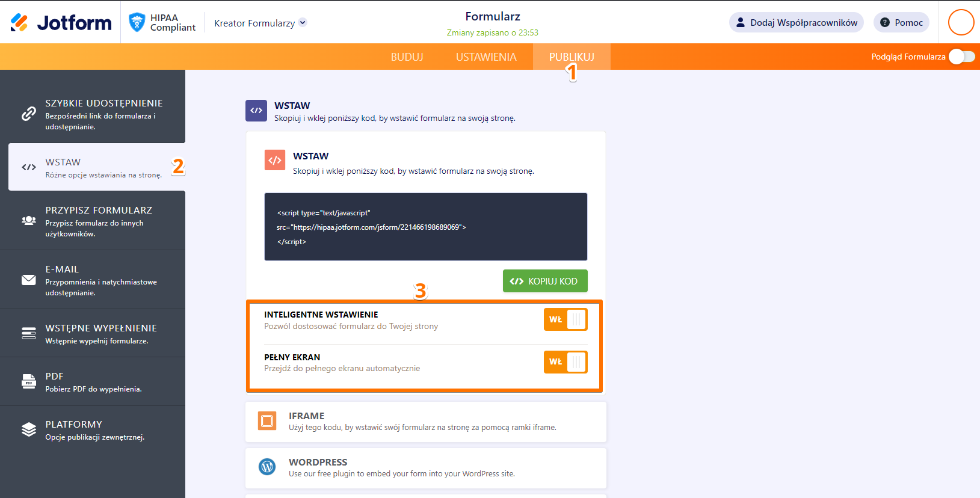Open the WORDPRESS embed option
The height and width of the screenshot is (498, 980).
pos(426,468)
